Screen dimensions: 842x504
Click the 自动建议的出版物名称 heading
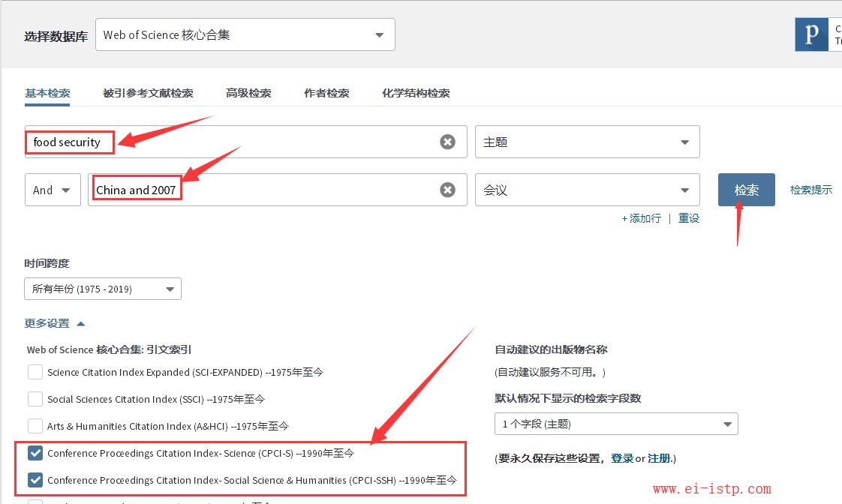[x=551, y=349]
